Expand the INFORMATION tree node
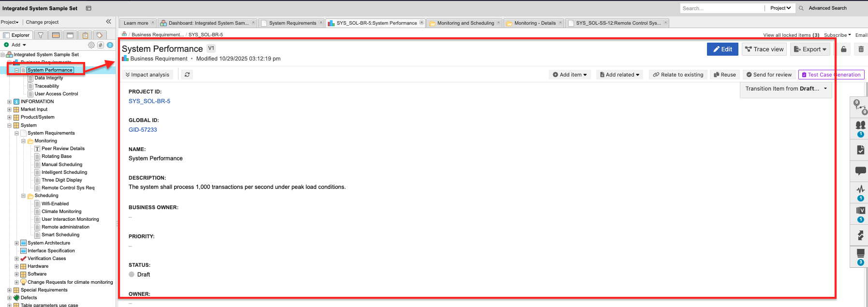868x307 pixels. [x=9, y=102]
